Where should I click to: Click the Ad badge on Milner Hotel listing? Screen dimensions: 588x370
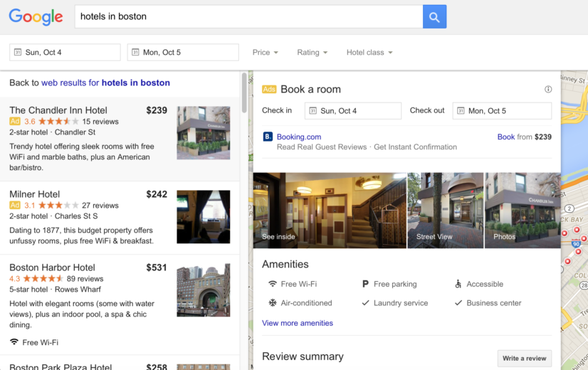pyautogui.click(x=15, y=205)
